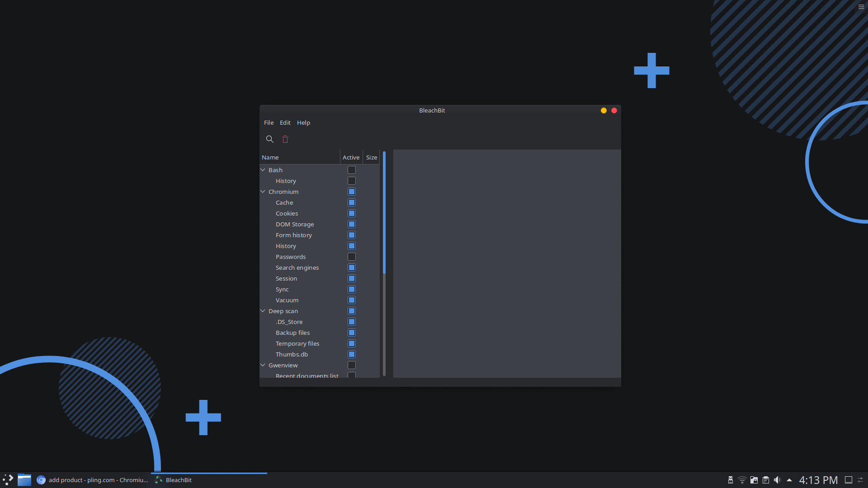Image resolution: width=868 pixels, height=488 pixels.
Task: Click the disk/storage tray icon
Action: coord(754,480)
